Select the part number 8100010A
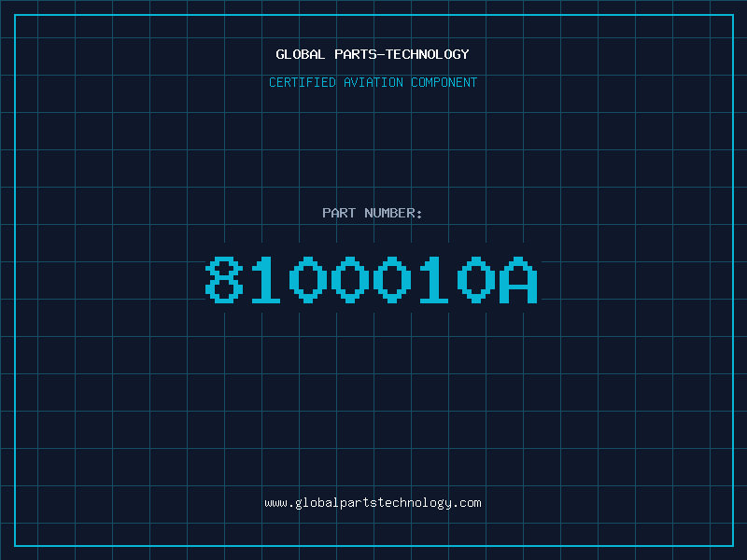747x560 pixels. pyautogui.click(x=372, y=279)
